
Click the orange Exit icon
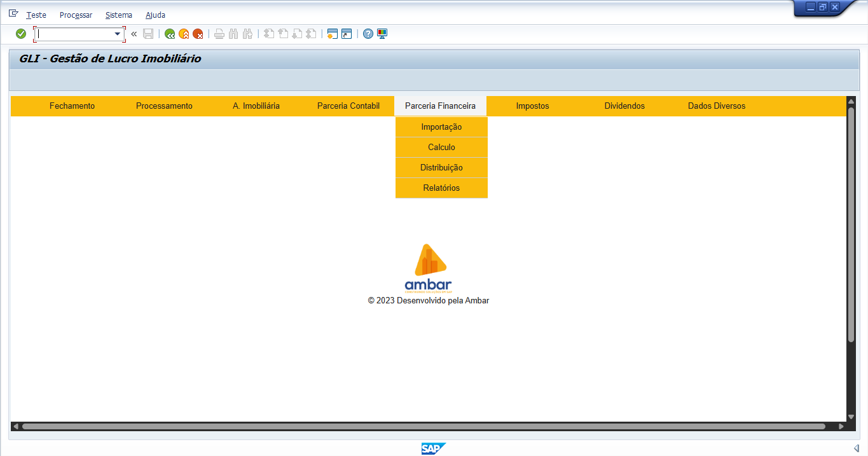(184, 34)
